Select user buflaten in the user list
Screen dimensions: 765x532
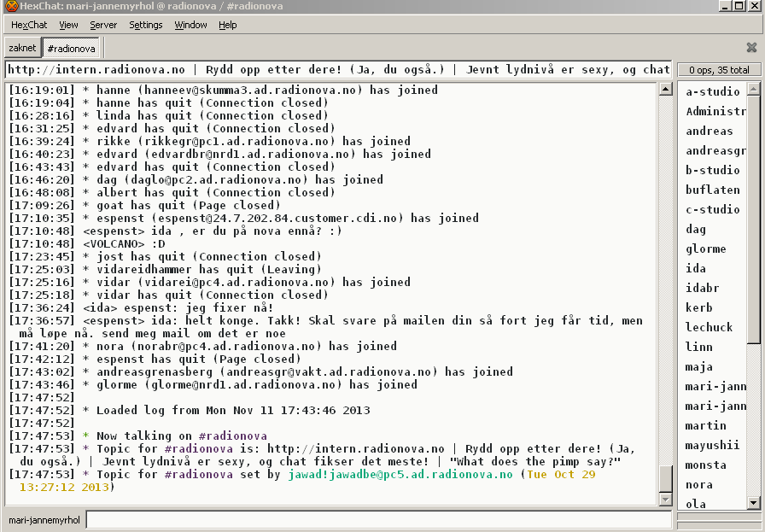[713, 190]
